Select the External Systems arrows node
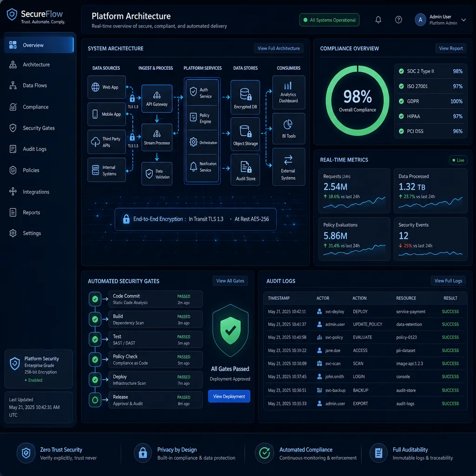The width and height of the screenshot is (476, 476). pyautogui.click(x=288, y=167)
